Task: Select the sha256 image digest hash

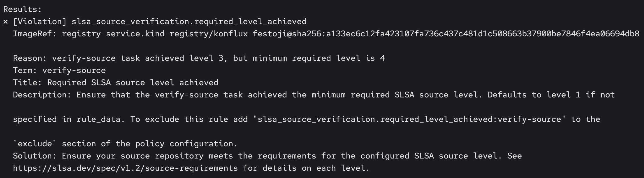Action: (483, 34)
